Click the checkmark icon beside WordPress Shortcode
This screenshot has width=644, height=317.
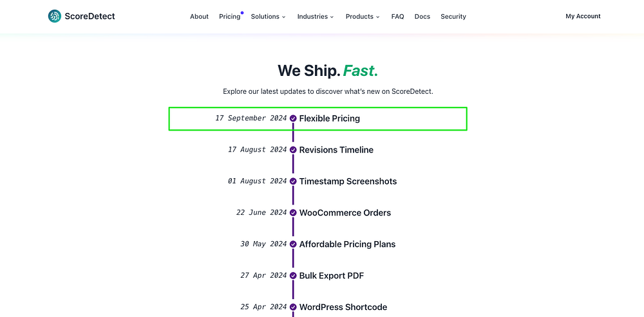click(x=293, y=307)
